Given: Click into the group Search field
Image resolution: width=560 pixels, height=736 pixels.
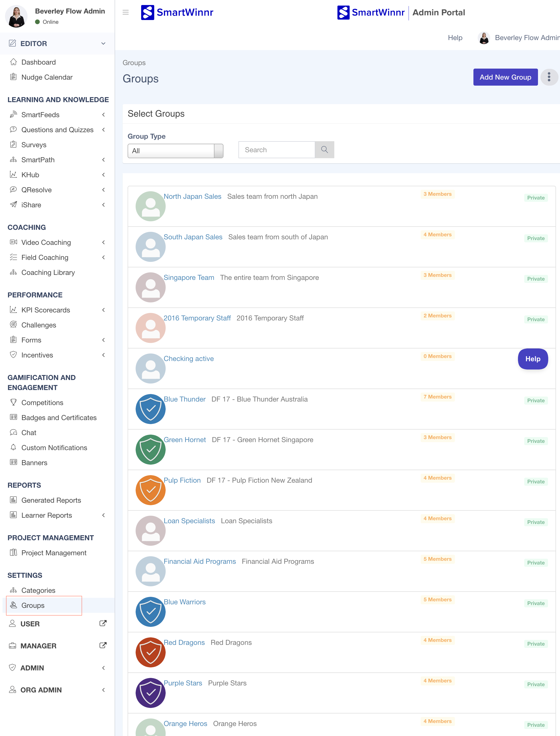Looking at the screenshot, I should (277, 150).
